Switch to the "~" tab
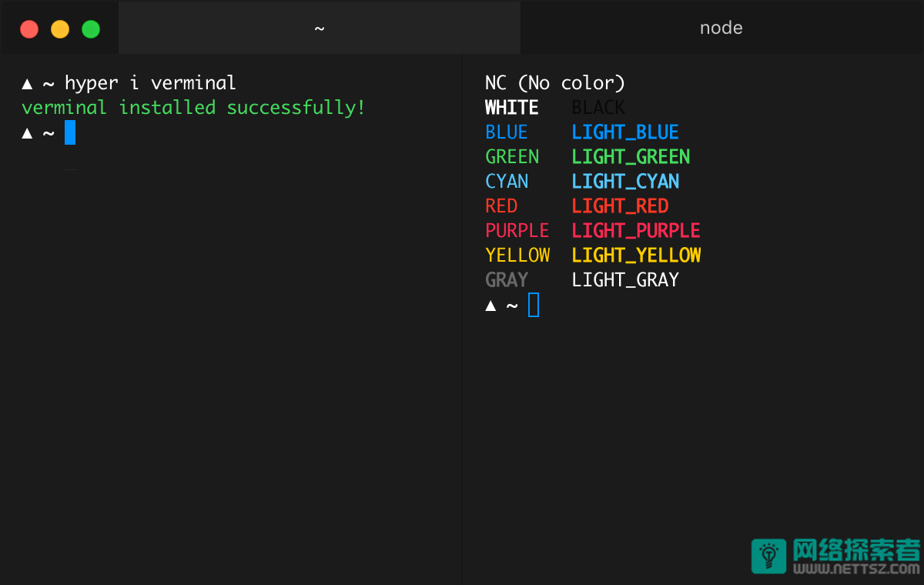This screenshot has height=585, width=924. (x=320, y=28)
